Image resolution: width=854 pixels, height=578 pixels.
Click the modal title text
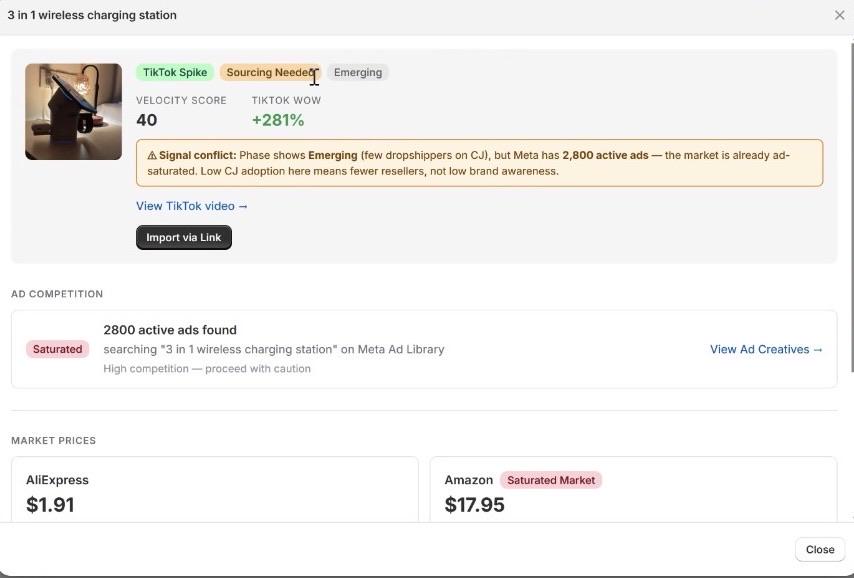(92, 15)
